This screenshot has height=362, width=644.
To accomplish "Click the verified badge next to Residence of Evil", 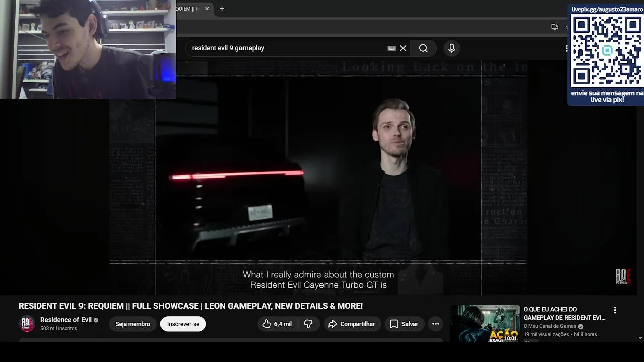I will pyautogui.click(x=96, y=320).
